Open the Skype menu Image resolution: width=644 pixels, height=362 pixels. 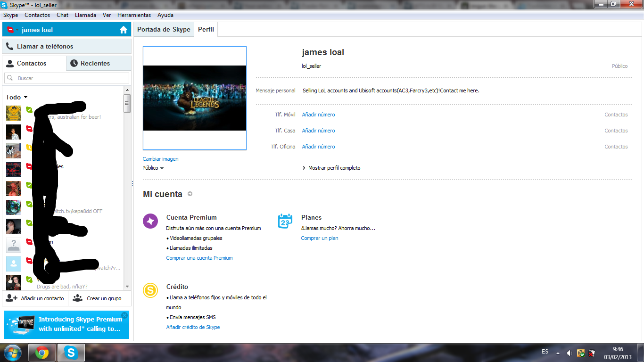pyautogui.click(x=10, y=15)
